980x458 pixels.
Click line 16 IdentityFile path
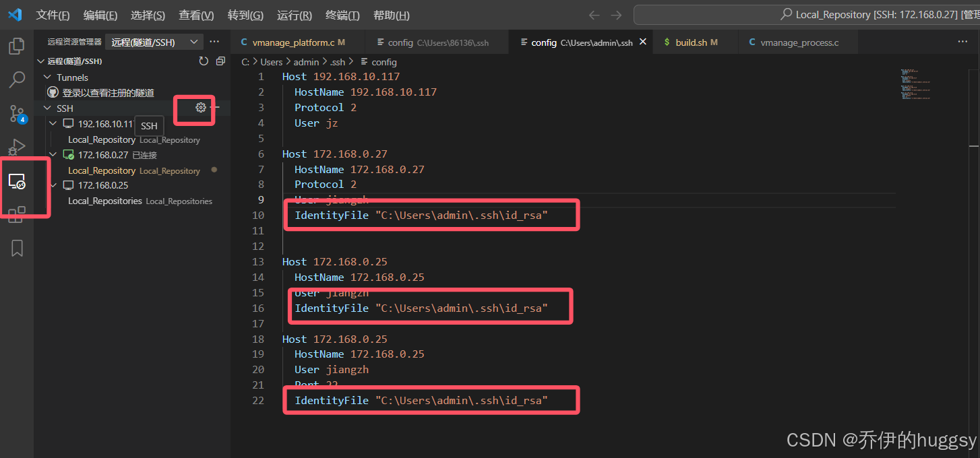[421, 308]
